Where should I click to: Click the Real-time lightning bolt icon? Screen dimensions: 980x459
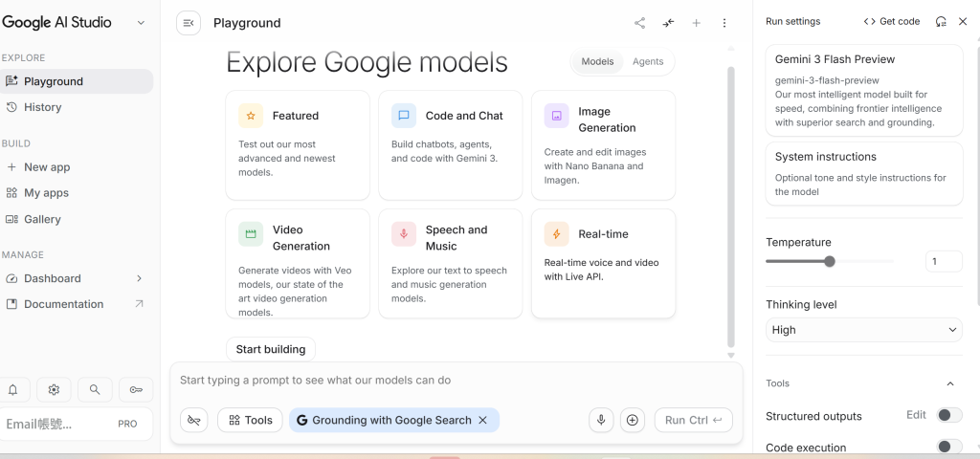click(x=556, y=234)
